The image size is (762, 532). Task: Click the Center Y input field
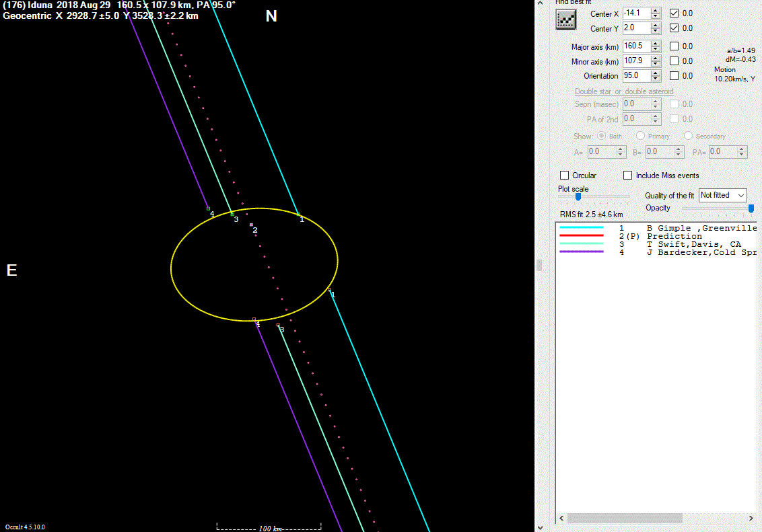637,28
